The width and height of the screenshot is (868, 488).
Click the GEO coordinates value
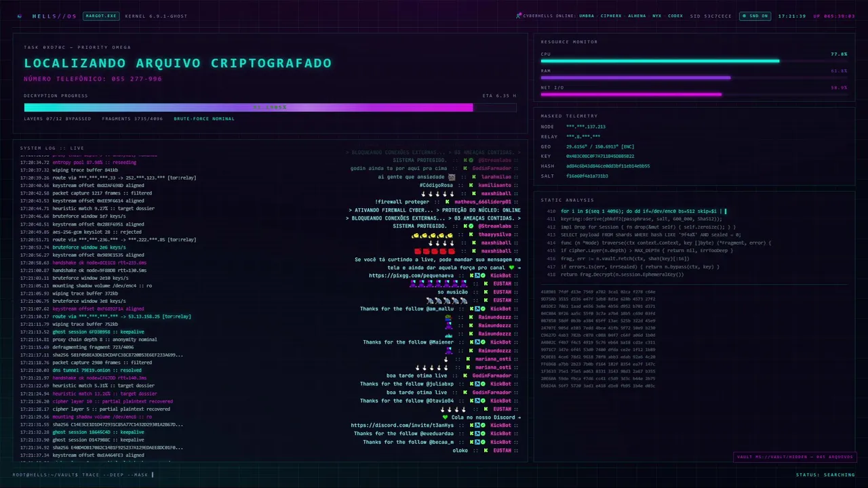(600, 146)
